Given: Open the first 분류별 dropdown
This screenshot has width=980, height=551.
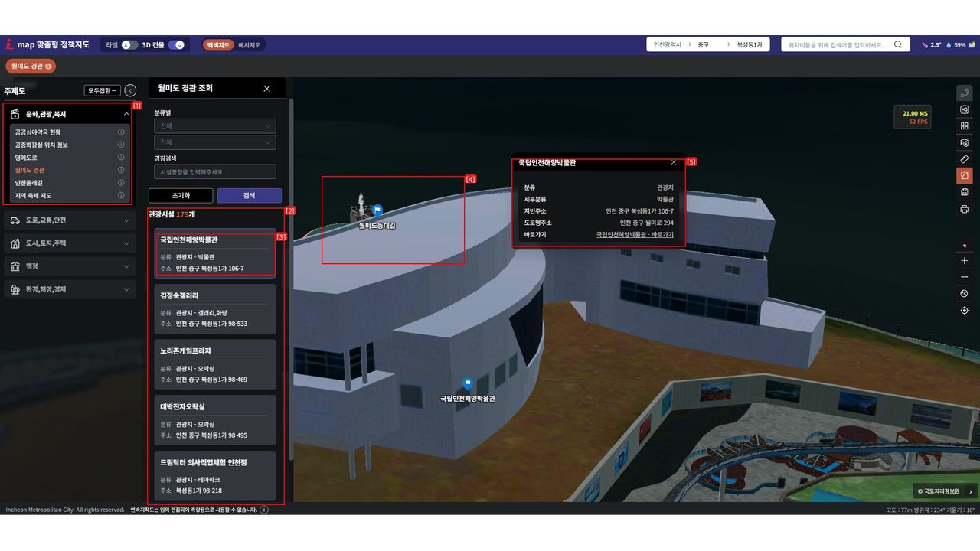Looking at the screenshot, I should 214,126.
